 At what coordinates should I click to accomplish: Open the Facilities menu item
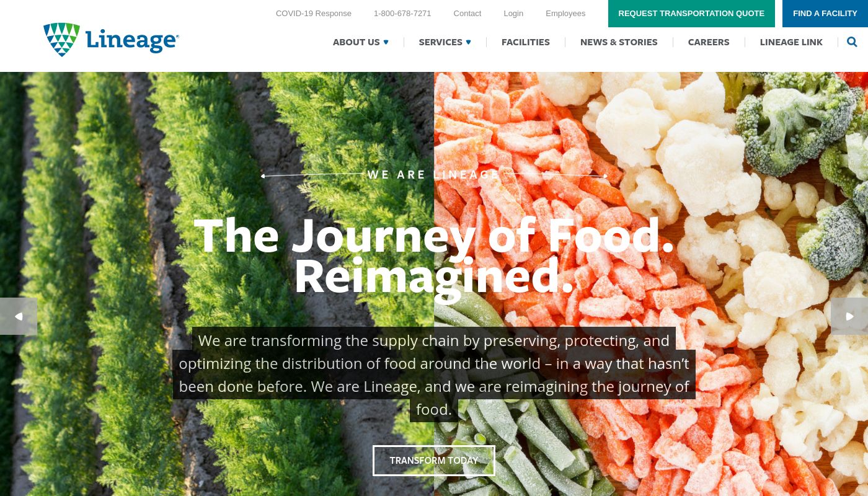(x=526, y=42)
